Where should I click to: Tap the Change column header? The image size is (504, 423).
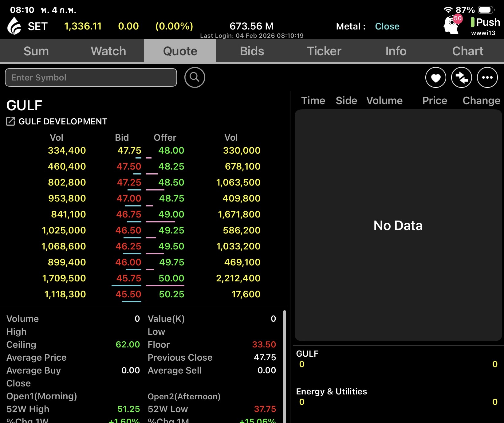click(x=481, y=100)
